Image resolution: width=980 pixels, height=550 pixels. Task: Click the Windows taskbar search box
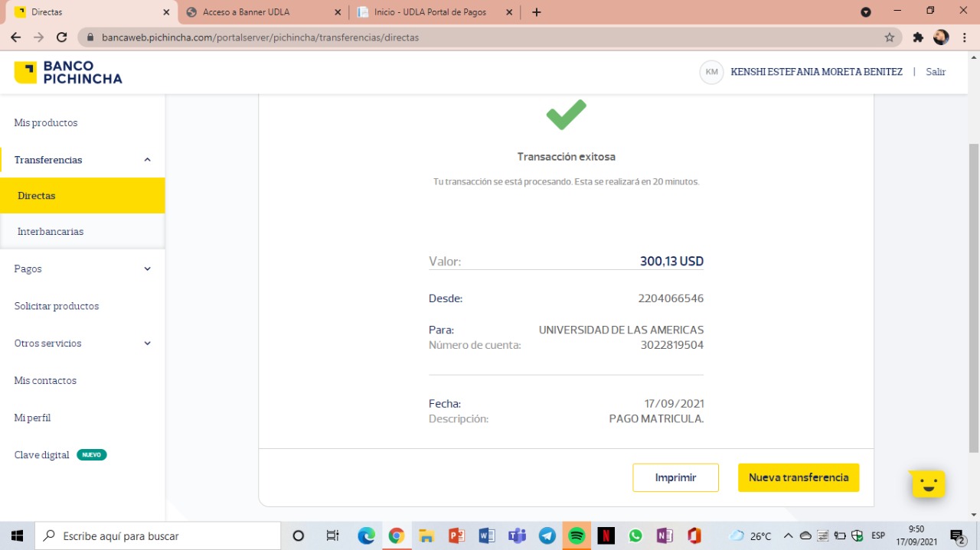tap(161, 535)
